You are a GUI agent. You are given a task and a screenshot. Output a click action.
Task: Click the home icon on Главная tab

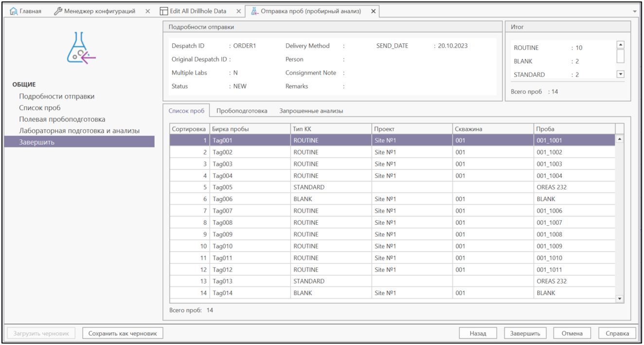13,11
